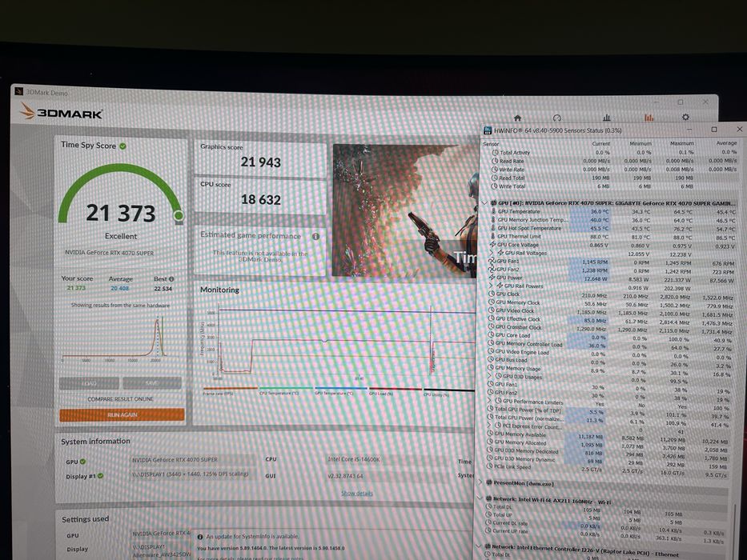Click the thermometer icon of HWiNFO GPU Temperature row
The width and height of the screenshot is (747, 560).
coord(493,211)
